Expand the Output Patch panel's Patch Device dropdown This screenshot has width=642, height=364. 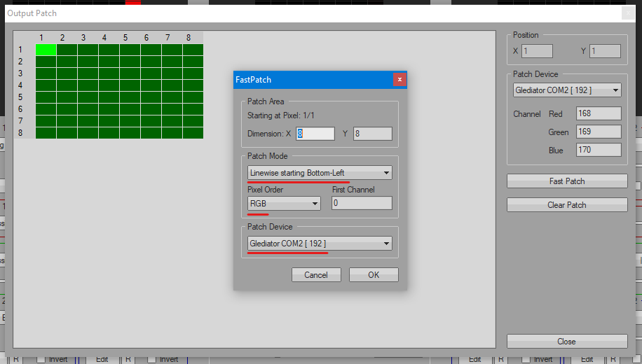coord(567,90)
